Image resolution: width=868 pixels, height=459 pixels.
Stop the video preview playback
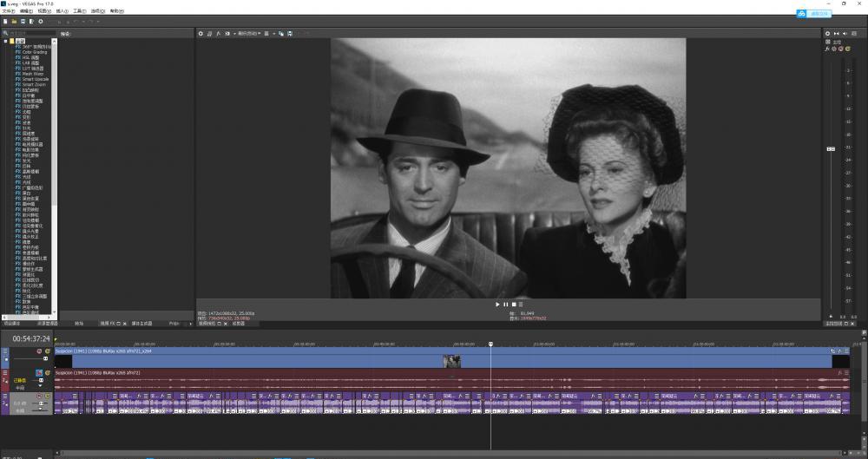point(514,304)
